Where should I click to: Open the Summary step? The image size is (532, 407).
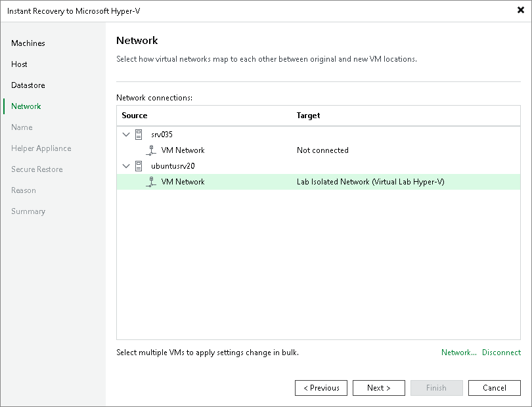(28, 211)
